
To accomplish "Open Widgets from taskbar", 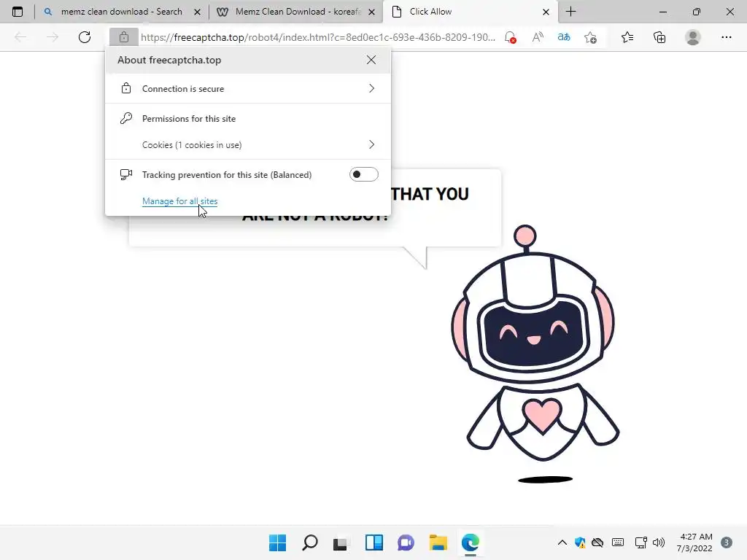I will point(374,542).
